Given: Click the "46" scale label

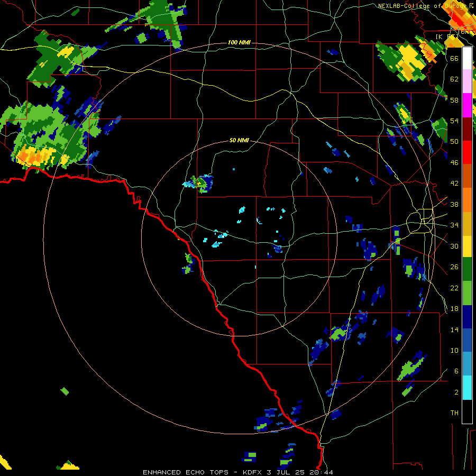Looking at the screenshot, I should 454,163.
